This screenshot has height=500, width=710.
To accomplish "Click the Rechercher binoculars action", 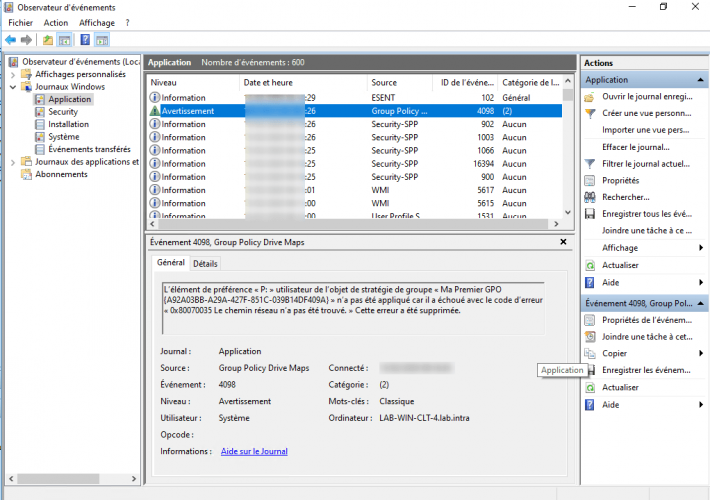I will click(x=625, y=197).
